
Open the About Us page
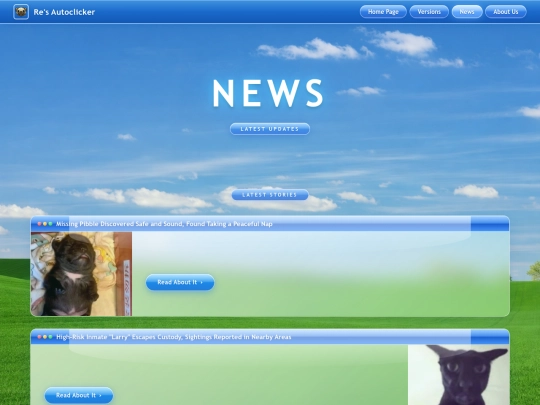(x=506, y=12)
